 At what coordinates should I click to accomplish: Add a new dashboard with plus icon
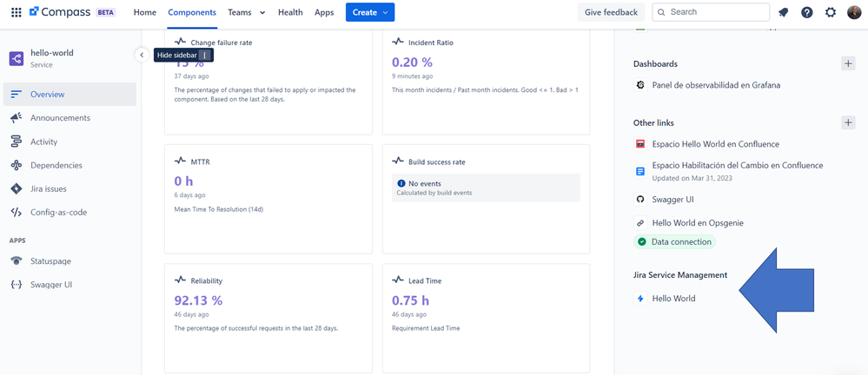(x=848, y=64)
